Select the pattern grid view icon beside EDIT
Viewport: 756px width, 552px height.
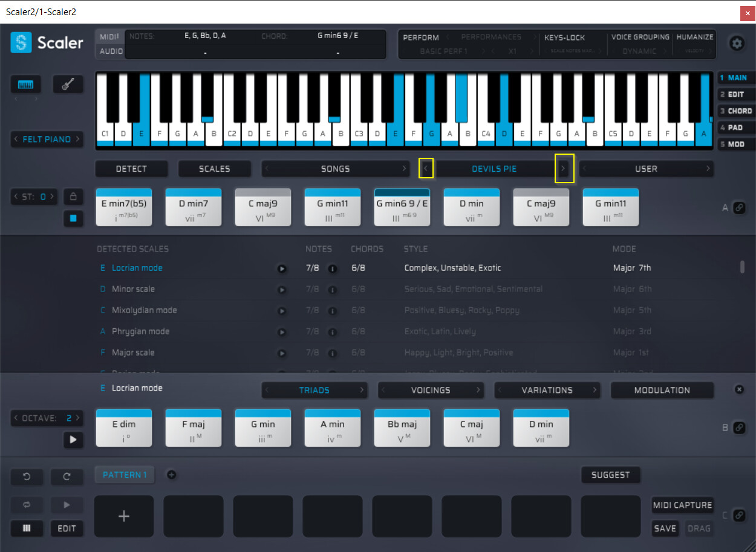tap(27, 528)
